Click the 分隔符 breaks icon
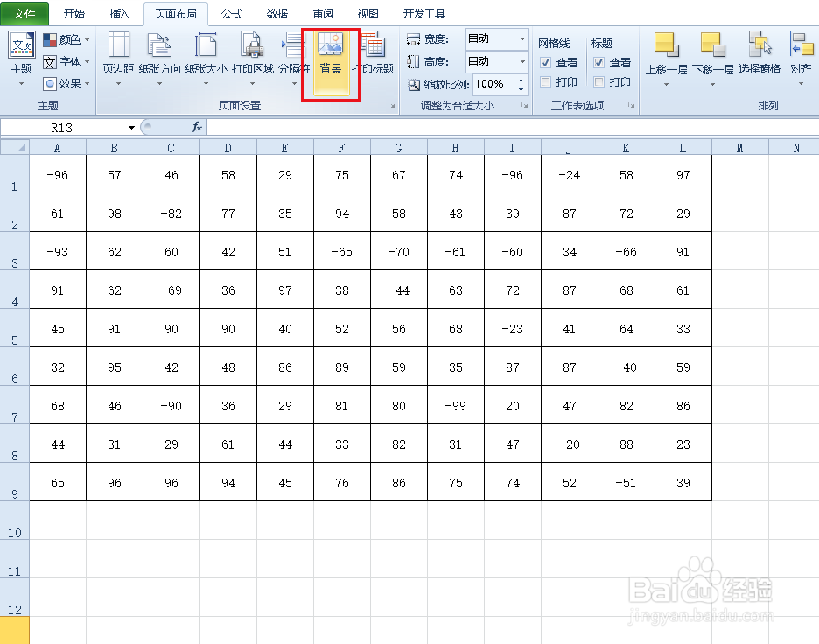Image resolution: width=819 pixels, height=644 pixels. pyautogui.click(x=293, y=45)
